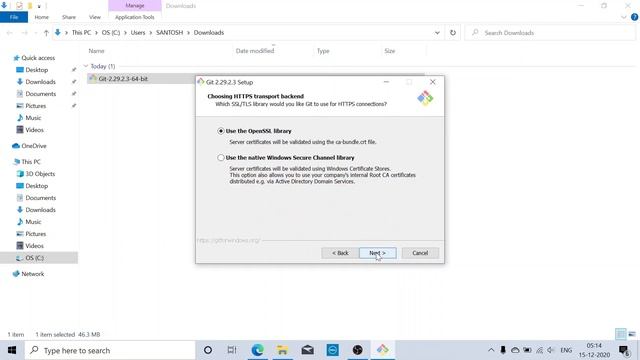Select This PC in sidebar
This screenshot has width=640, height=360.
pos(31,162)
